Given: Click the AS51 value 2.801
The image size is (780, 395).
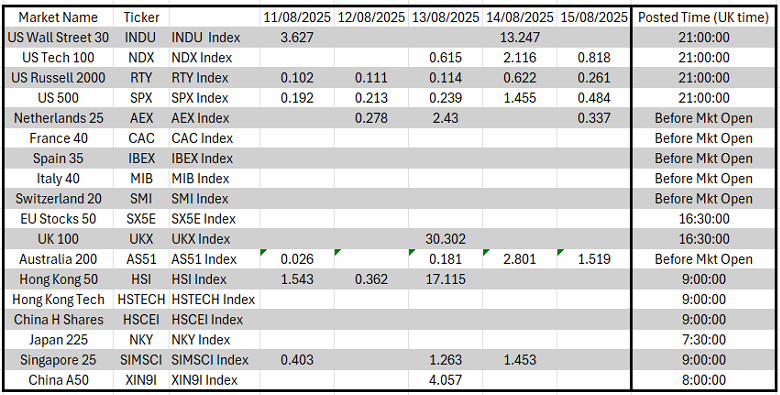Looking at the screenshot, I should pos(520,259).
